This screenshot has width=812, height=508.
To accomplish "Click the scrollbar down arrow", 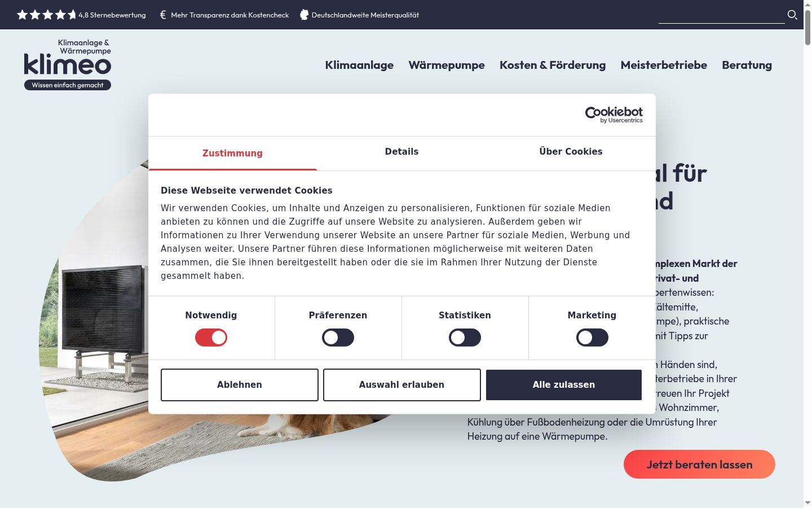I will pyautogui.click(x=807, y=503).
